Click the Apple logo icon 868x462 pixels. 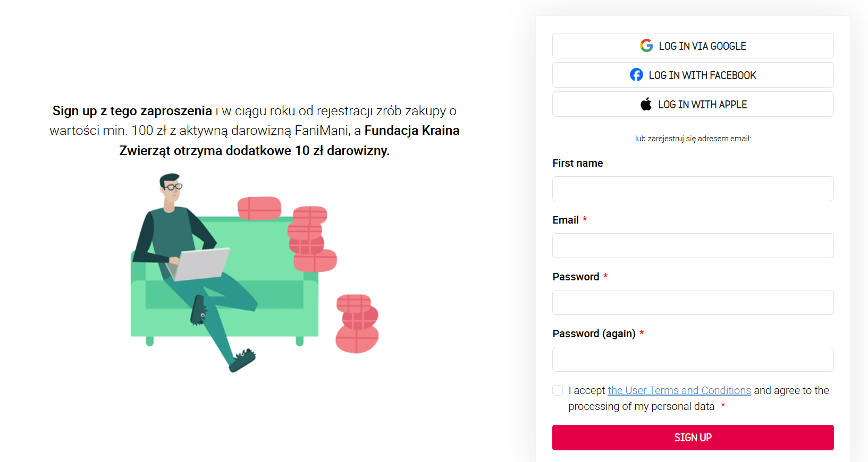[646, 105]
